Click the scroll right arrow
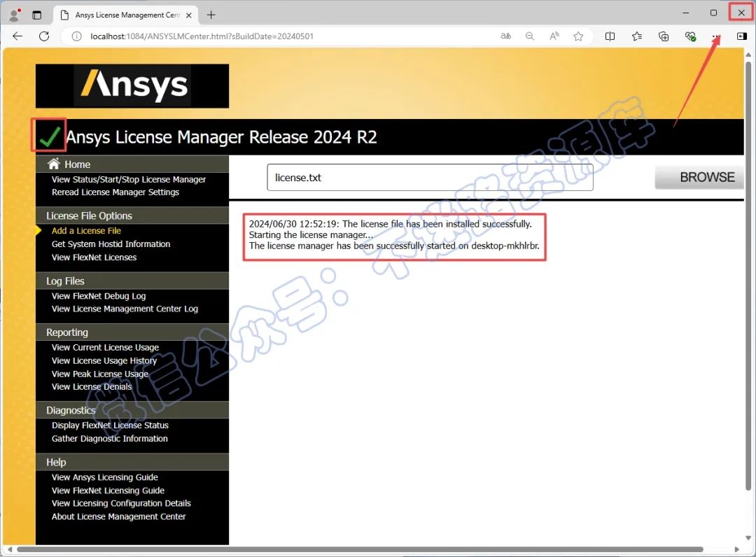 (736, 549)
